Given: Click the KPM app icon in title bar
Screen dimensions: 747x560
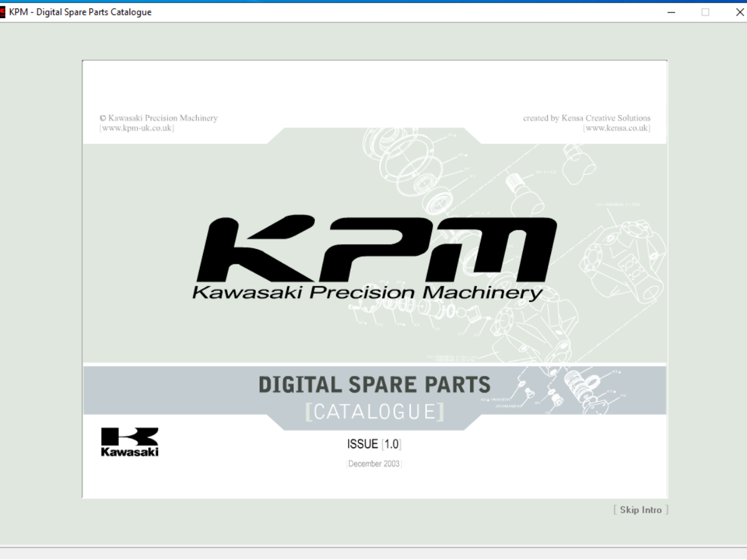Looking at the screenshot, I should point(2,12).
